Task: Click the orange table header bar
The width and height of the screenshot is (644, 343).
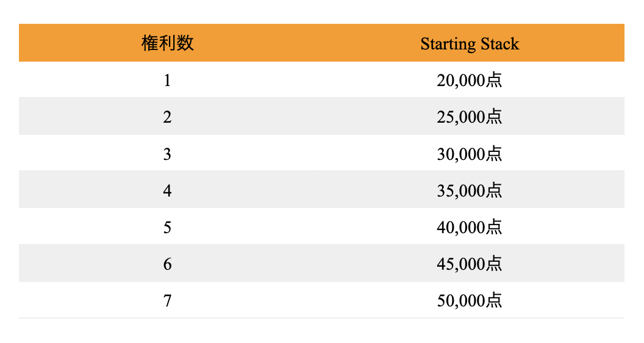Action: 321,43
